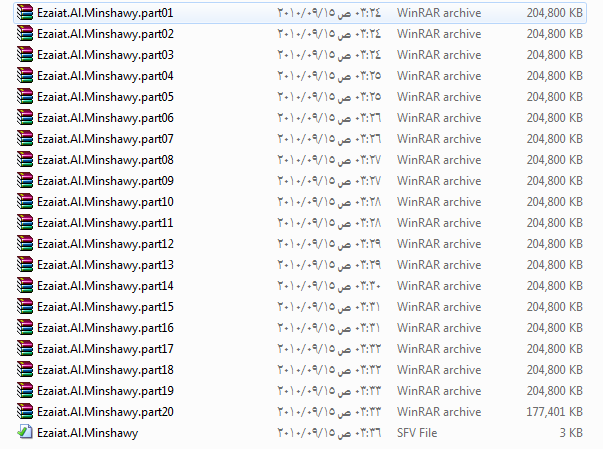Click the date modified of part14
The image size is (603, 449).
[329, 286]
